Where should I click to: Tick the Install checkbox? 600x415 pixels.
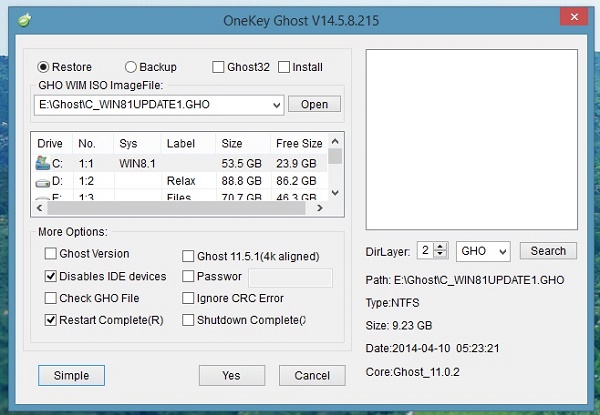point(284,67)
